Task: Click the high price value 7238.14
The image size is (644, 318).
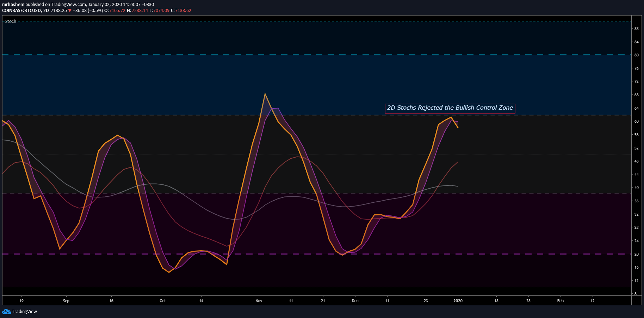Action: coord(140,11)
